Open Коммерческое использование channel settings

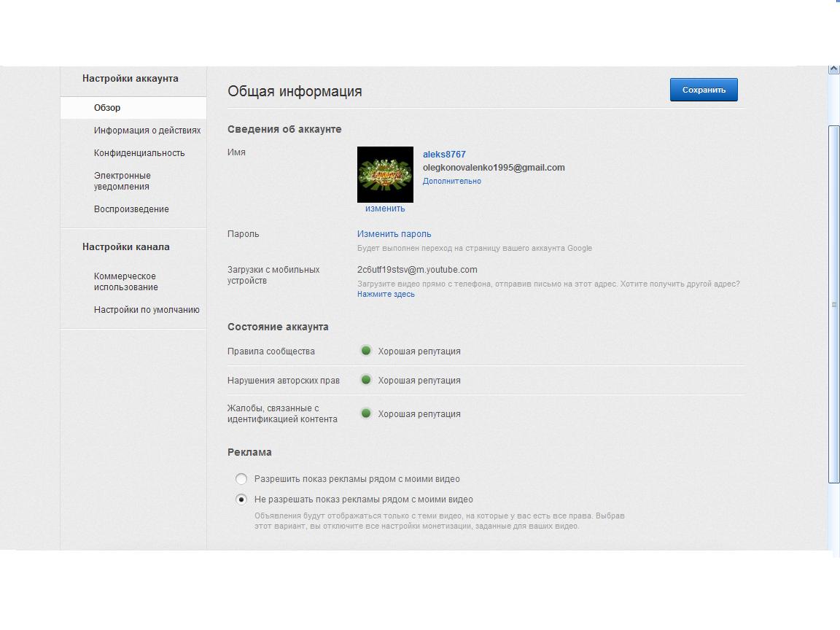[x=126, y=281]
